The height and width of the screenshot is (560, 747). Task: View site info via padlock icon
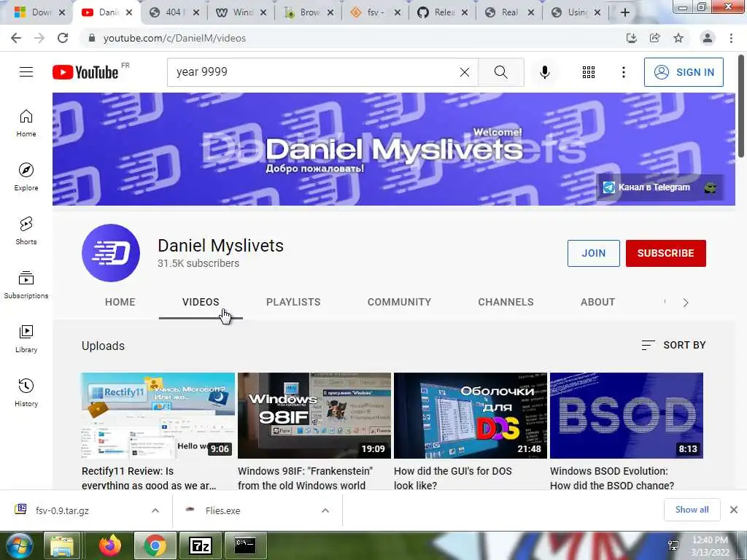click(92, 38)
